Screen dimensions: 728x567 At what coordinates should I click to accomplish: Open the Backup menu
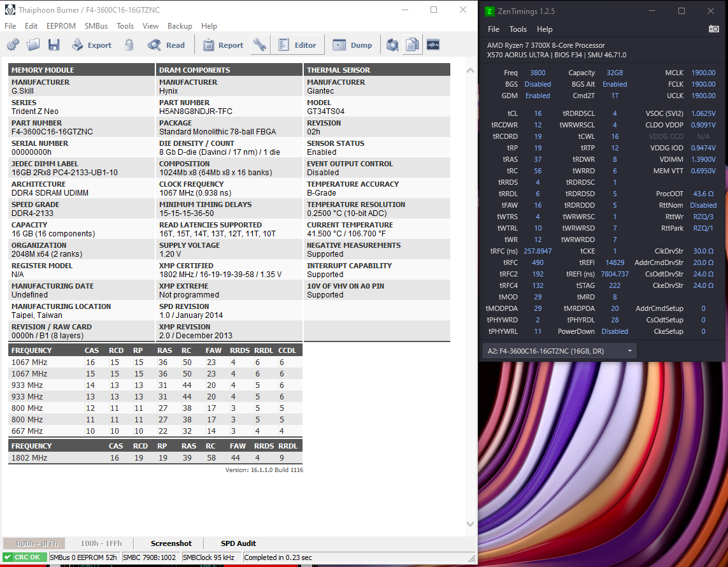click(x=180, y=26)
